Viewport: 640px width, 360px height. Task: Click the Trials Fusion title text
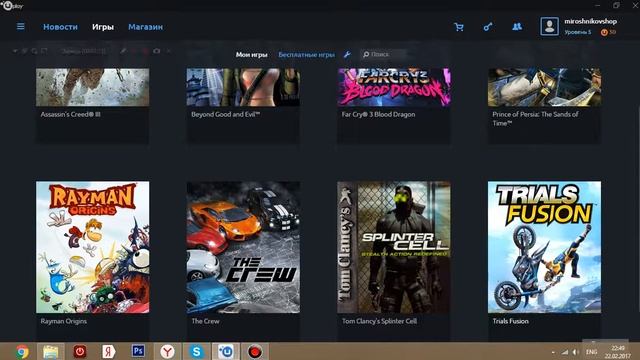click(510, 321)
